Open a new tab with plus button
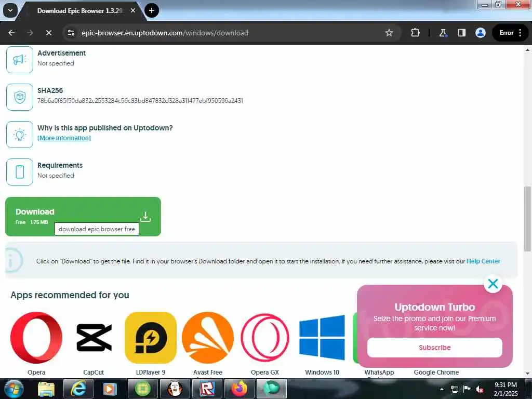Image resolution: width=532 pixels, height=399 pixels. pyautogui.click(x=152, y=10)
